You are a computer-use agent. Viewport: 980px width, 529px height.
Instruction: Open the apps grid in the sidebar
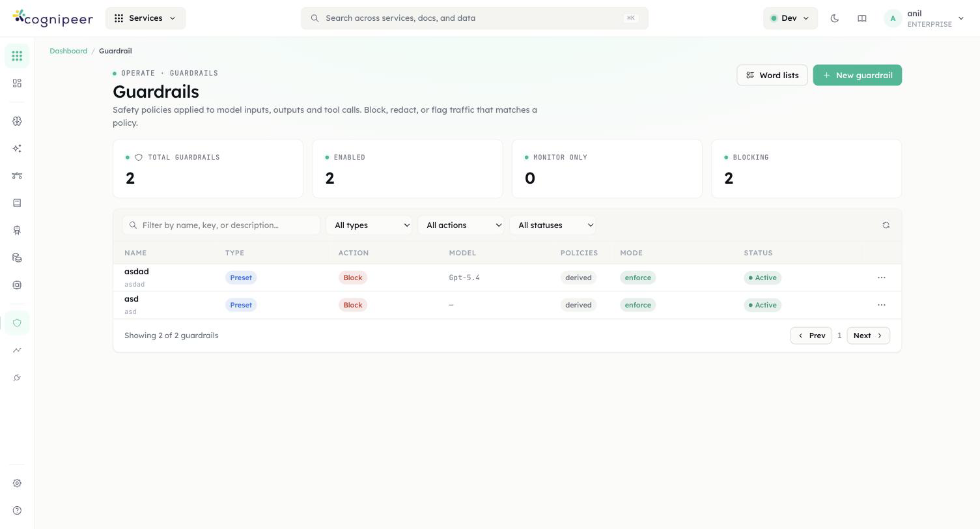(x=17, y=56)
